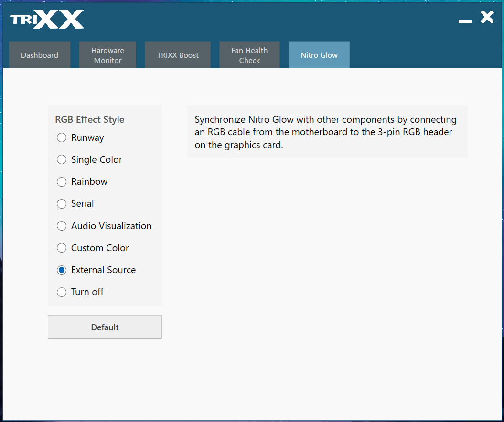The image size is (504, 422).
Task: Minimize the TRIXX window
Action: click(x=465, y=21)
